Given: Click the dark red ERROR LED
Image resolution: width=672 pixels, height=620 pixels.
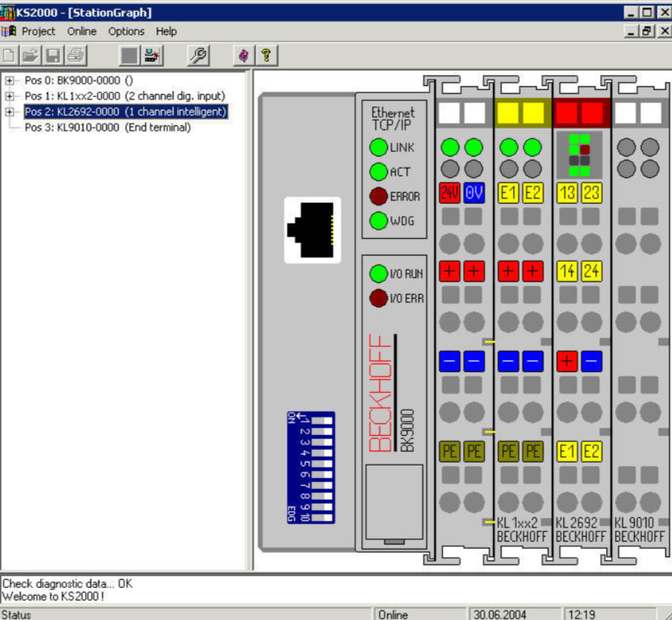Looking at the screenshot, I should 378,197.
